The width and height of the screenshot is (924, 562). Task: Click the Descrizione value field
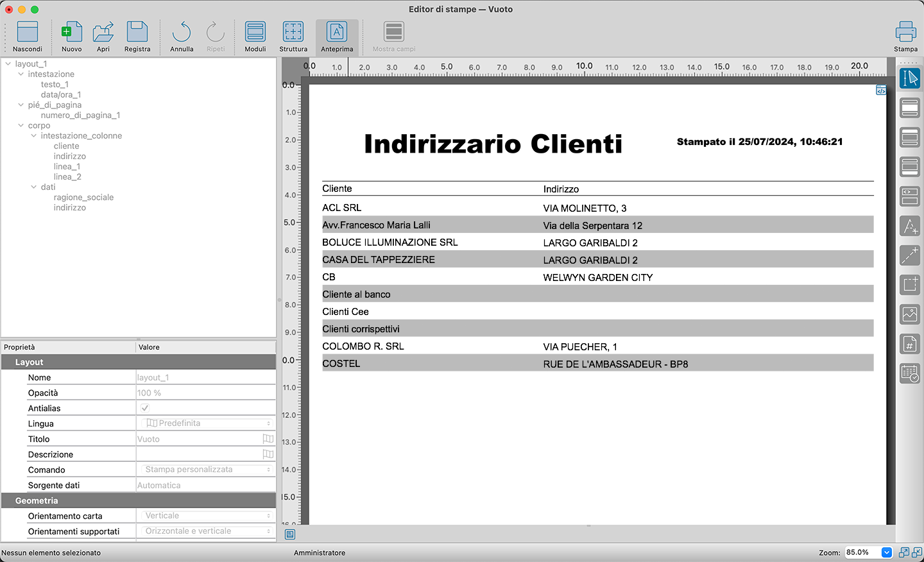tap(199, 454)
